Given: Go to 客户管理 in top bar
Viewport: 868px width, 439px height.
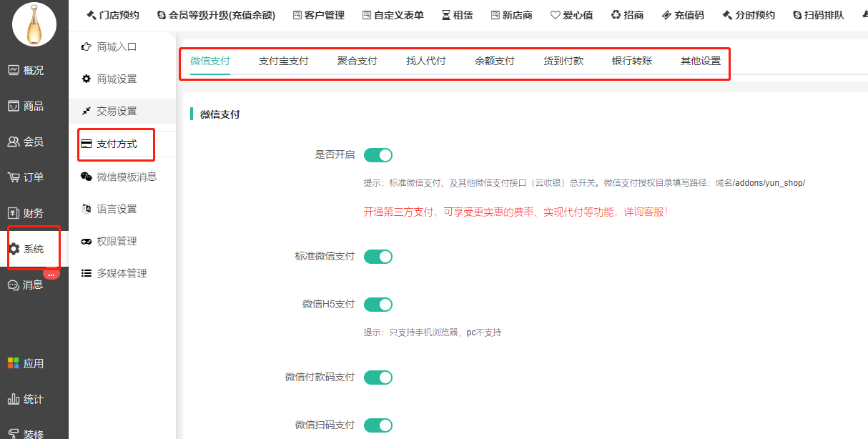Looking at the screenshot, I should click(x=318, y=15).
